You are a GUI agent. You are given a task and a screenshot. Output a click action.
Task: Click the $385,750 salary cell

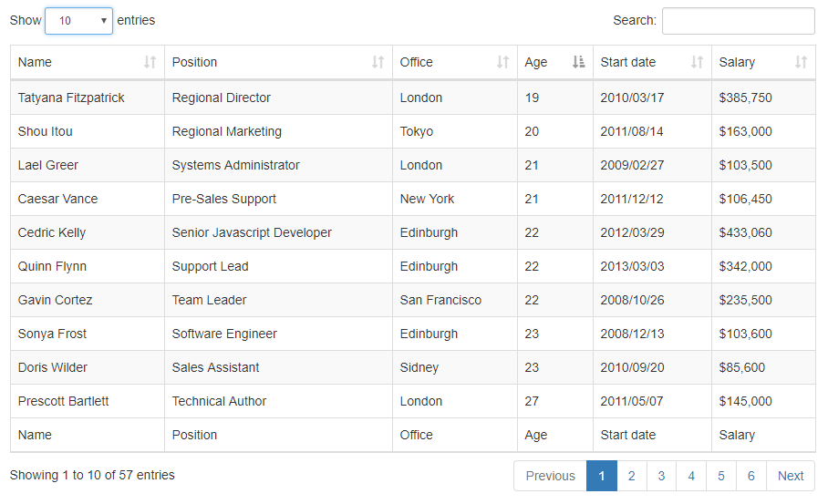(x=763, y=98)
